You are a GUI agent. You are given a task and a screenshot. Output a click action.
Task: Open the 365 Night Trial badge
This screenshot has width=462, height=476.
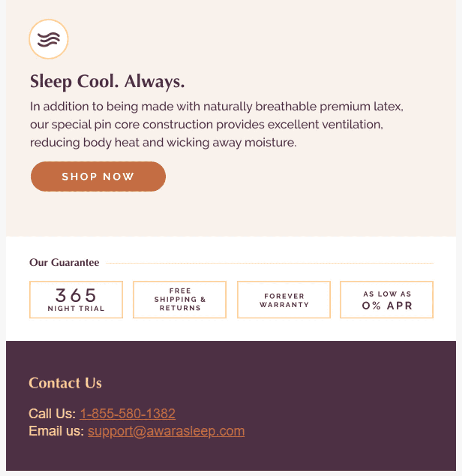tap(76, 300)
